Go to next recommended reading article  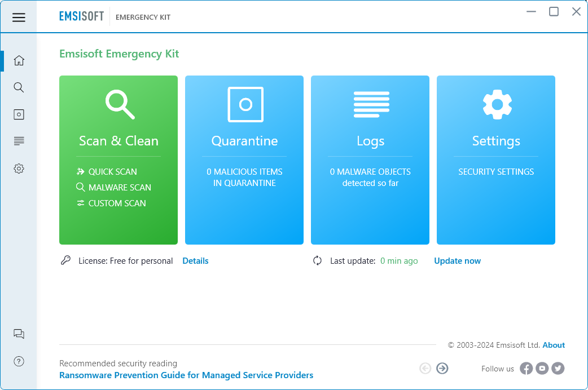click(x=442, y=368)
